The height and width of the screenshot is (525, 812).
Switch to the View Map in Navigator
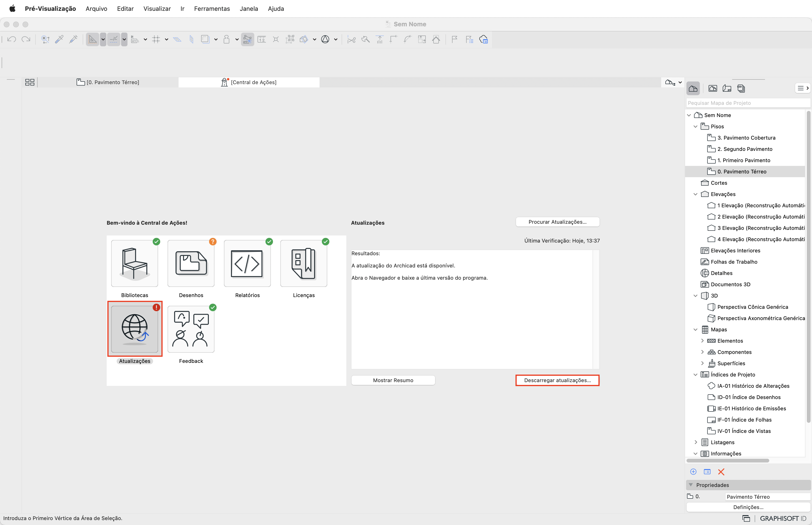tap(713, 88)
